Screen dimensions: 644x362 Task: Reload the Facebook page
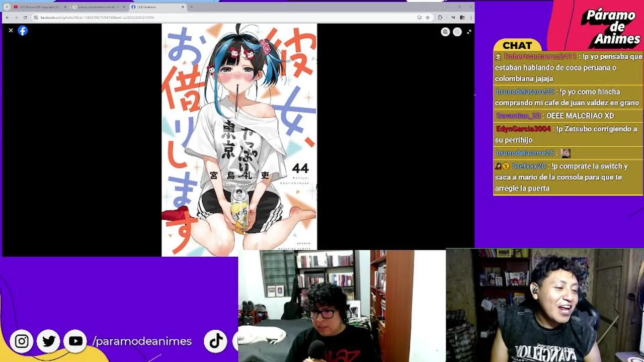(x=25, y=18)
